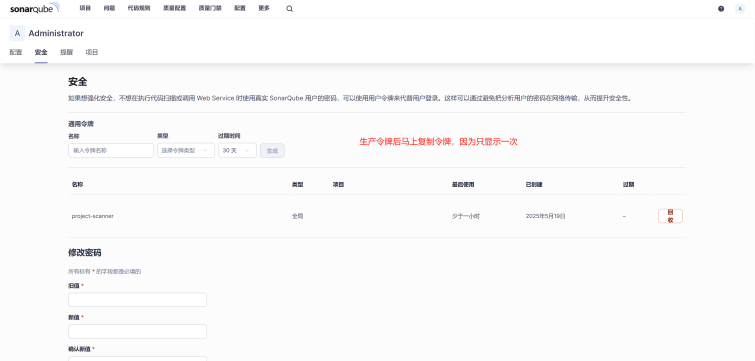The height and width of the screenshot is (361, 755).
Task: Click the Administrator avatar letter A
Action: [x=17, y=33]
